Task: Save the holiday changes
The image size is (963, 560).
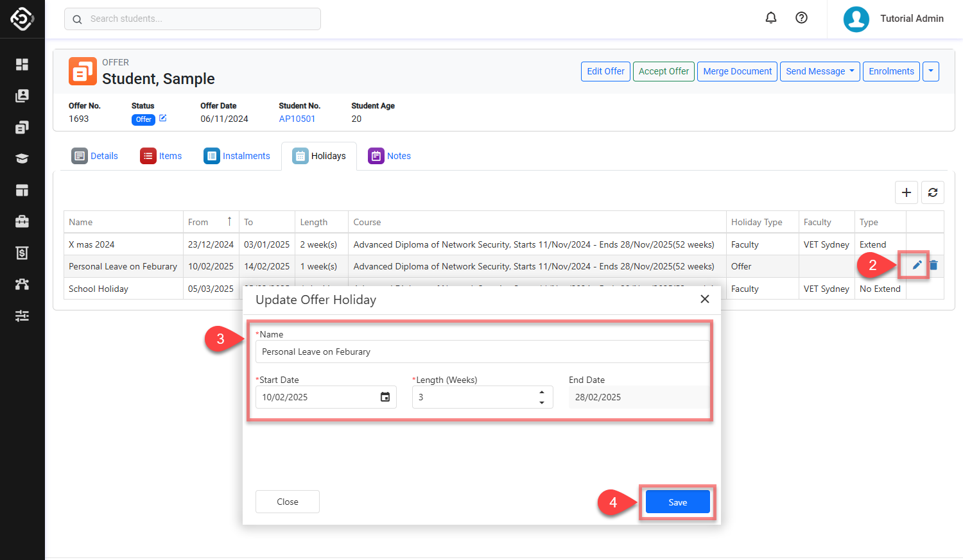Action: tap(677, 502)
